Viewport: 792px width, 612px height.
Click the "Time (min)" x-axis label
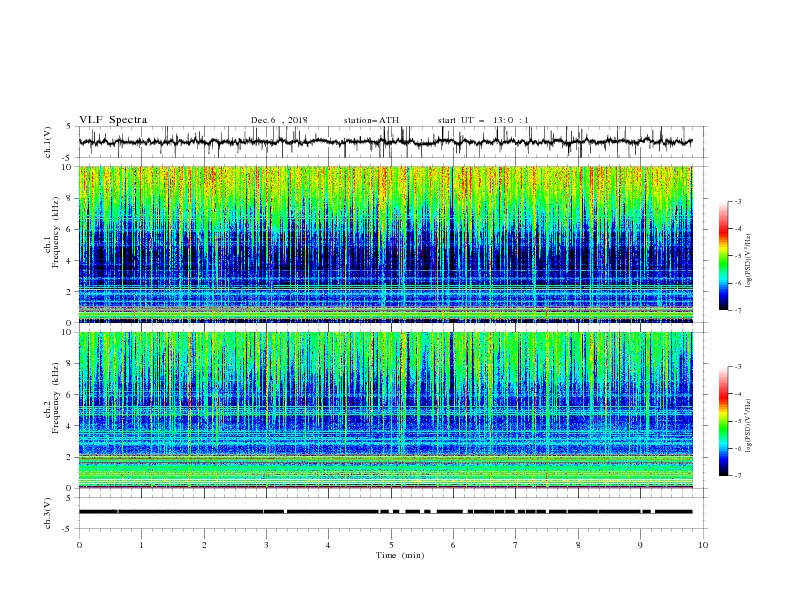pos(400,555)
